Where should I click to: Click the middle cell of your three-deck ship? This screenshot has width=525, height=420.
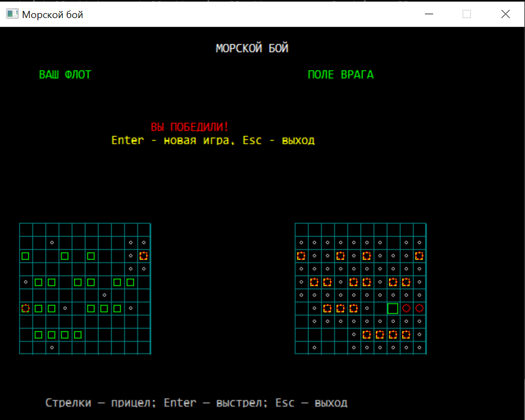click(x=104, y=308)
